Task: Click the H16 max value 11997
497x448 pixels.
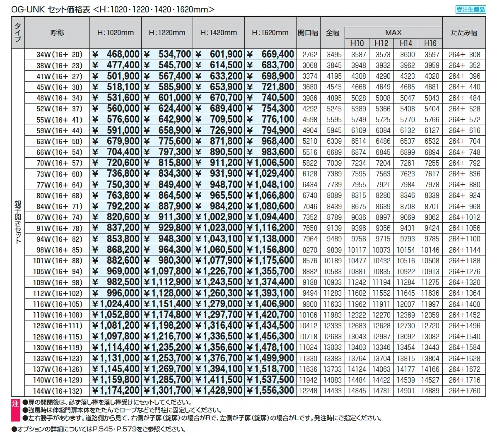Action: [x=430, y=304]
